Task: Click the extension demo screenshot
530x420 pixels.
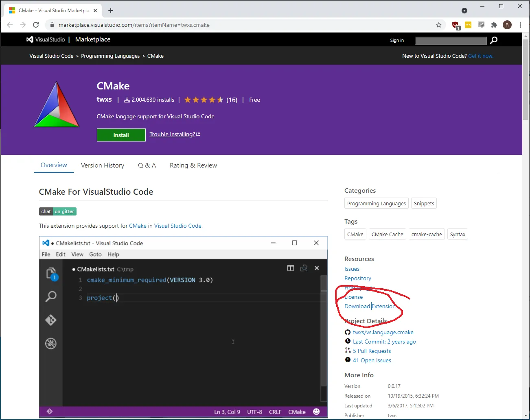Action: (184, 327)
